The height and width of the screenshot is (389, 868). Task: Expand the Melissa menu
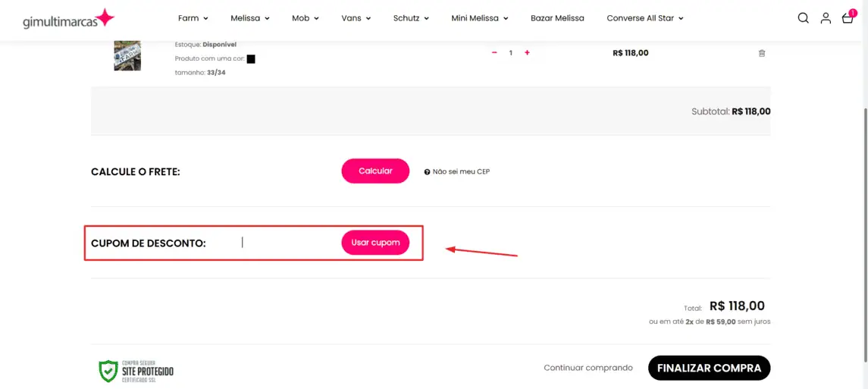(250, 17)
